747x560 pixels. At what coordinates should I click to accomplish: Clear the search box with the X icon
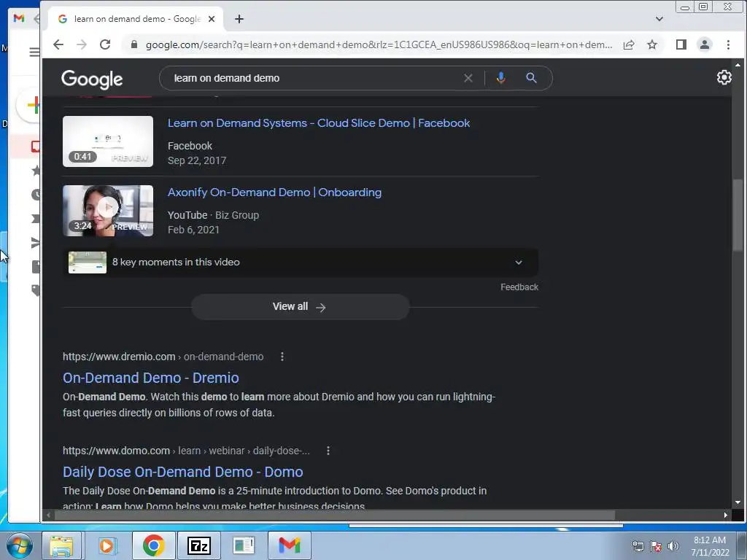tap(468, 78)
